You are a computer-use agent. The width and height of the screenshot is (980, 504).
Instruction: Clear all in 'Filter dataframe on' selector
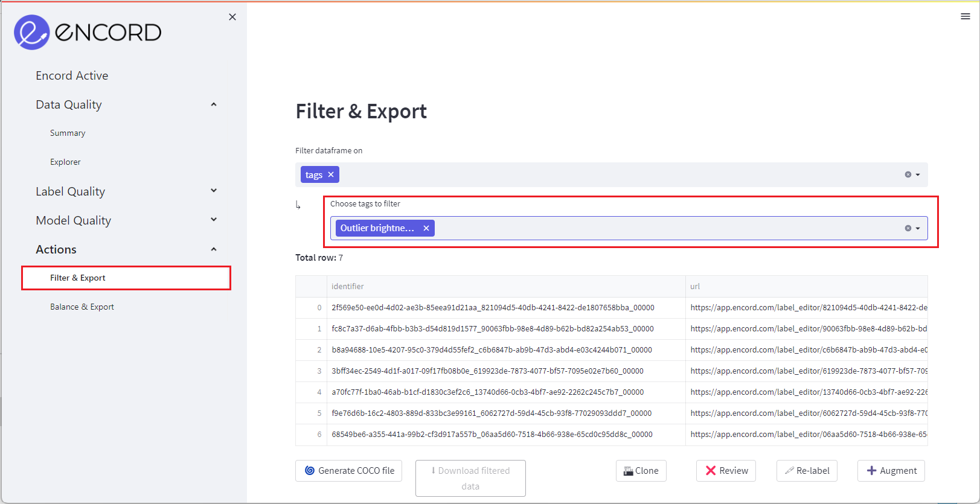tap(908, 174)
